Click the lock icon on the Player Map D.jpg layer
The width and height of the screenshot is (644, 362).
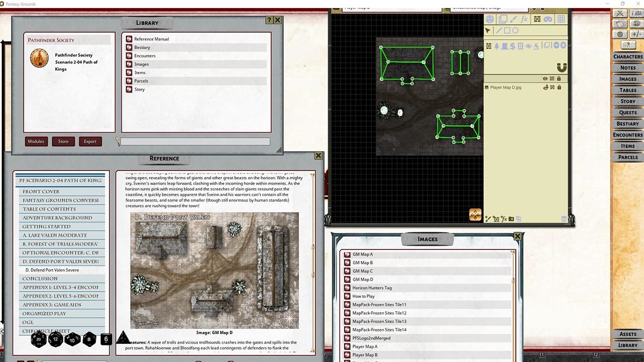(559, 87)
